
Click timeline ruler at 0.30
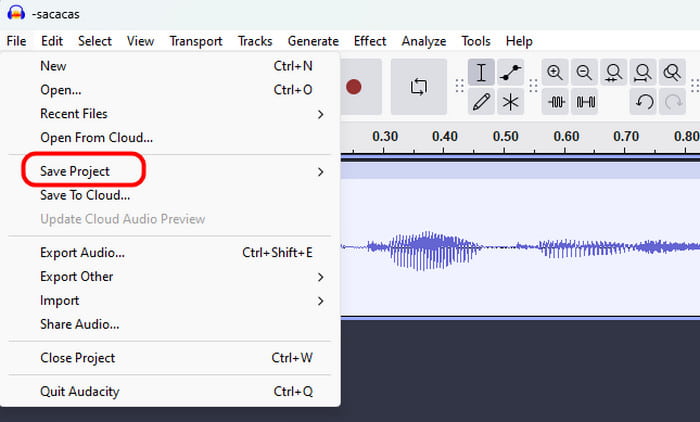point(385,136)
